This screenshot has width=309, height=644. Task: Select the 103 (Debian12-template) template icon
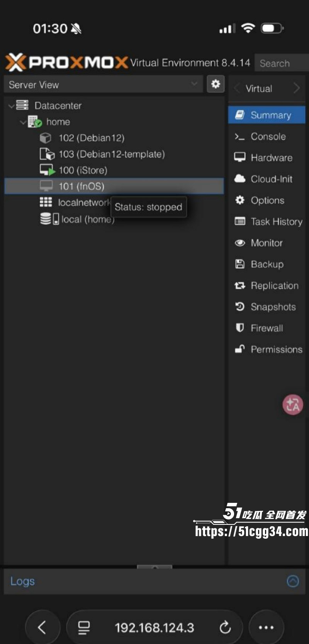tap(47, 154)
